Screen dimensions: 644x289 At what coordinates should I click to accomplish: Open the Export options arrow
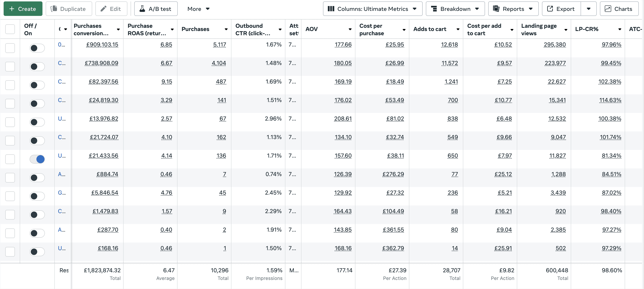[x=589, y=9]
